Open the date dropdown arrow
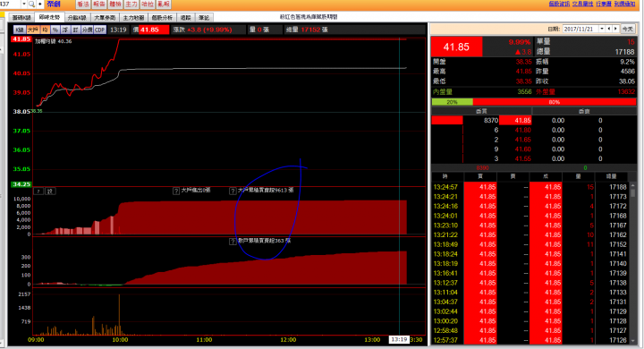Viewport: 644px width, 349px height. point(602,29)
